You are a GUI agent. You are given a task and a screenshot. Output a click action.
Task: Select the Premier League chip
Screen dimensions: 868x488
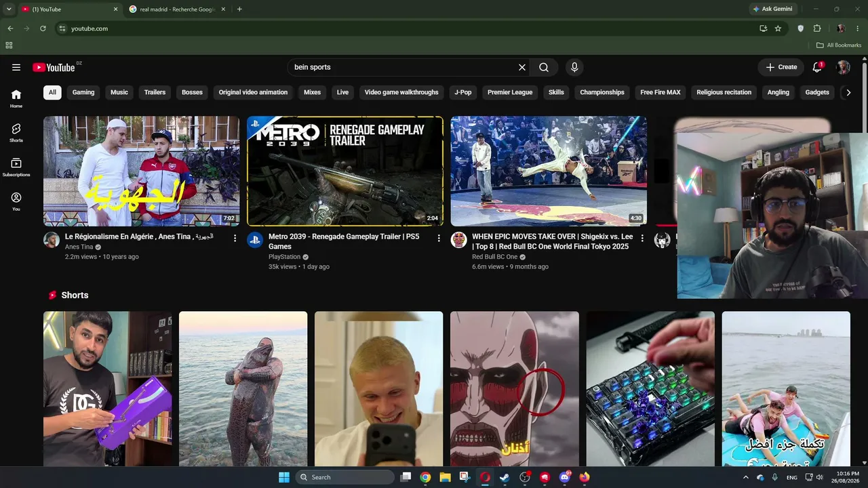510,92
